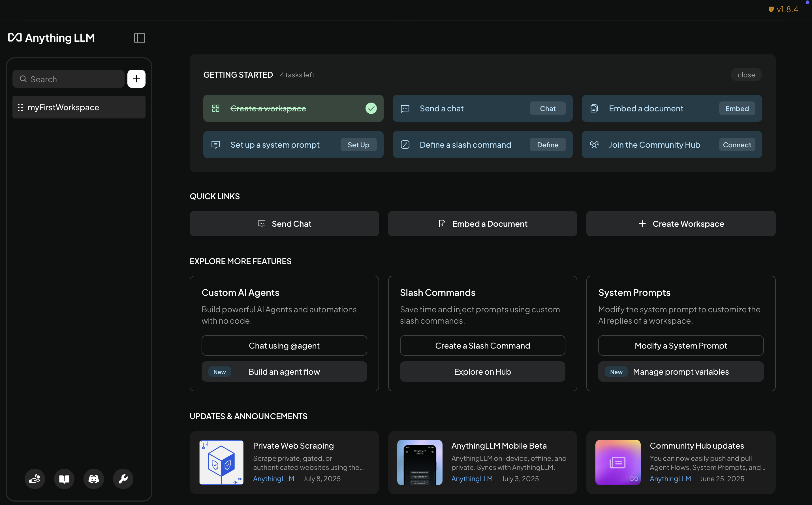812x505 pixels.
Task: Click the Send Chat quick link
Action: [x=284, y=223]
